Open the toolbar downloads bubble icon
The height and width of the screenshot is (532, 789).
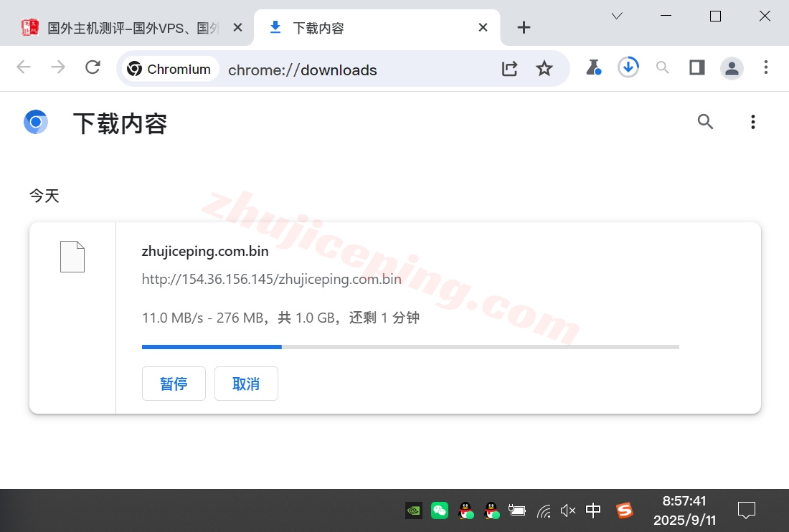tap(628, 67)
